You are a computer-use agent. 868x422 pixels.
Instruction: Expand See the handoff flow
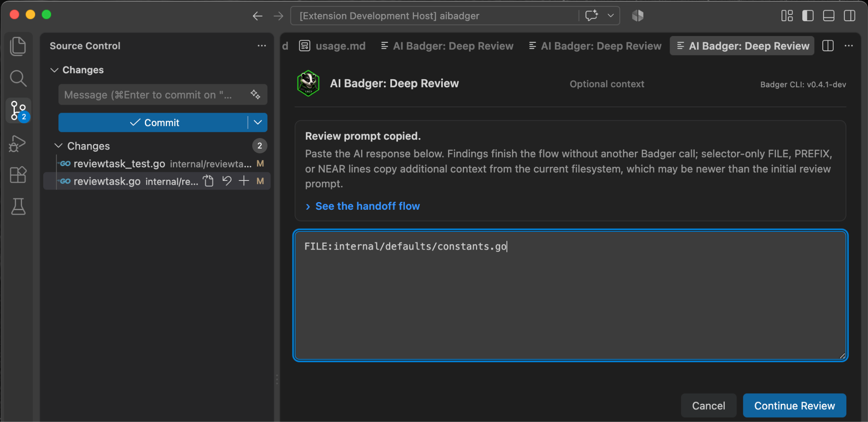[x=363, y=206]
